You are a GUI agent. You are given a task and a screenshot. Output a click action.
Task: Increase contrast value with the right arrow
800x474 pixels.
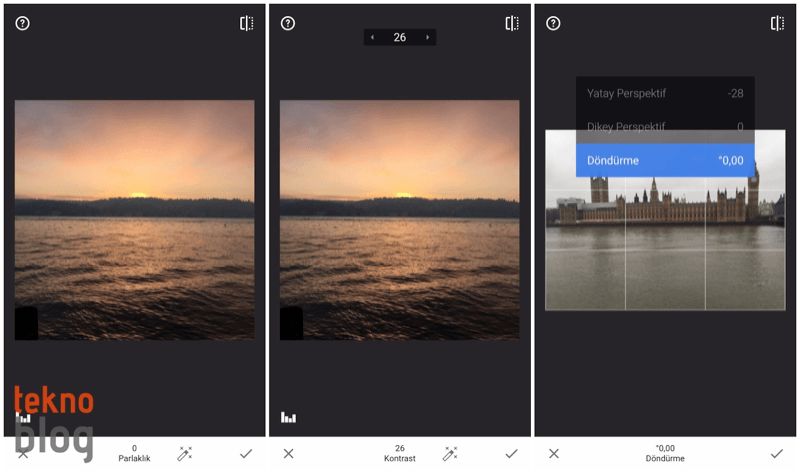click(x=427, y=37)
